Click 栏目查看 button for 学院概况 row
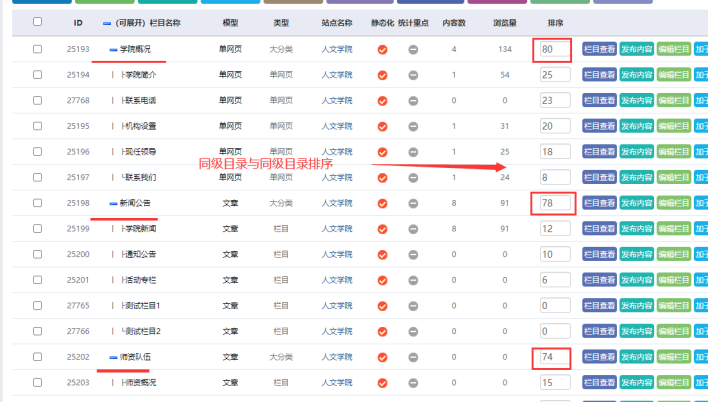The width and height of the screenshot is (708, 402). (x=598, y=49)
